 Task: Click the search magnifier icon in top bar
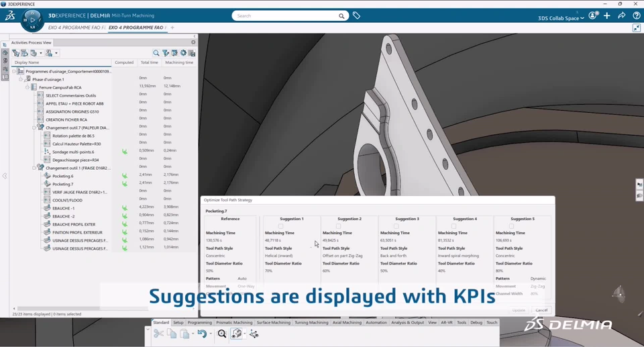click(x=341, y=16)
